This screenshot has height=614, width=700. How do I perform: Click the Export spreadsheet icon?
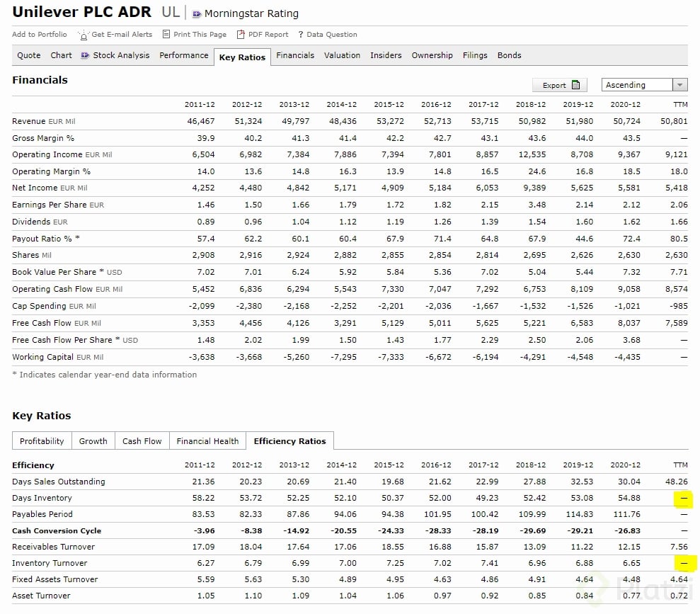(576, 84)
